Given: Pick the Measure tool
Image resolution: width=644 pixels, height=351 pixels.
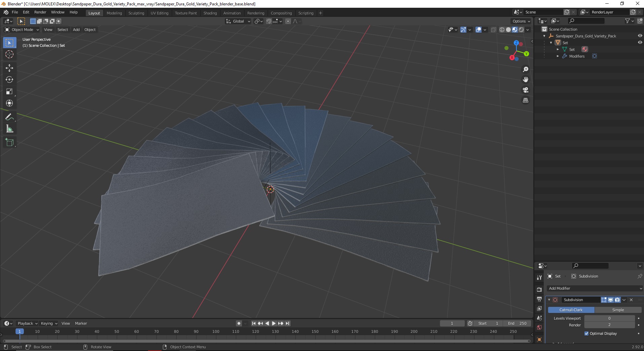Looking at the screenshot, I should coord(9,129).
